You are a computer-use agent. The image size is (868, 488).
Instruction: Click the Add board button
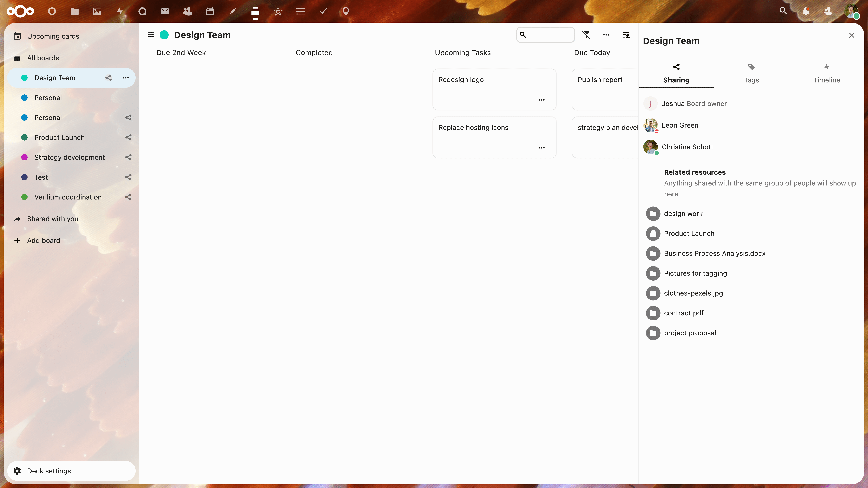tap(71, 240)
